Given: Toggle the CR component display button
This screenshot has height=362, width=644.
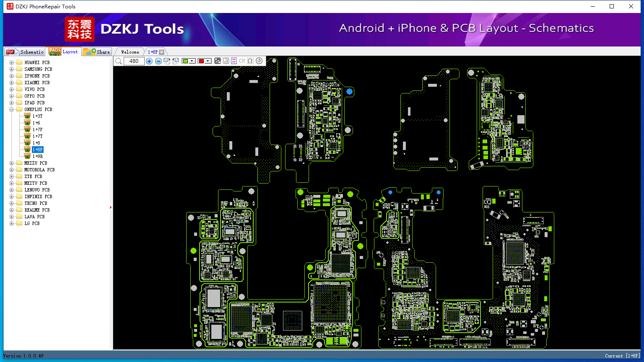Looking at the screenshot, I should point(242,61).
